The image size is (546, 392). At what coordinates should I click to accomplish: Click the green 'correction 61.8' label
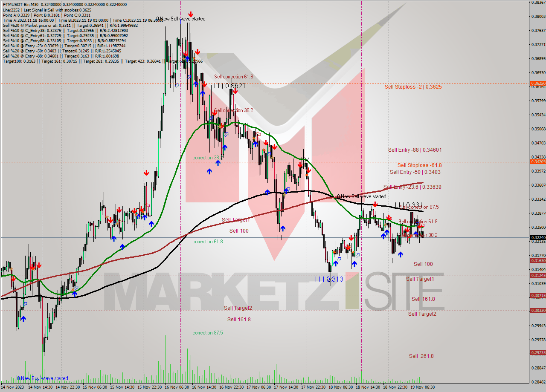(208, 242)
